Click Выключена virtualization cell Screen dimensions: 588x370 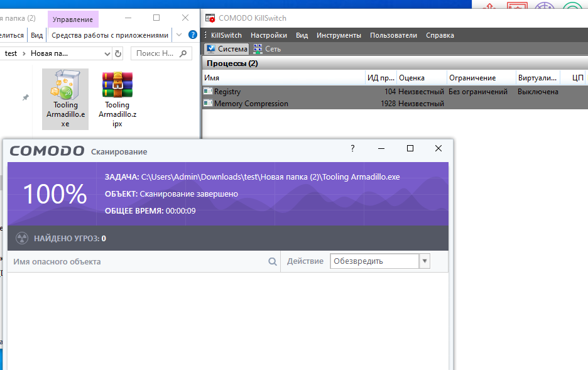coord(538,92)
